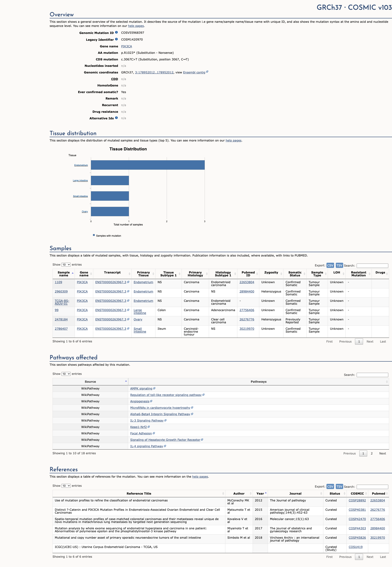This screenshot has width=392, height=567.
Task: Click Ovary label in tissue chart
Action: point(85,212)
